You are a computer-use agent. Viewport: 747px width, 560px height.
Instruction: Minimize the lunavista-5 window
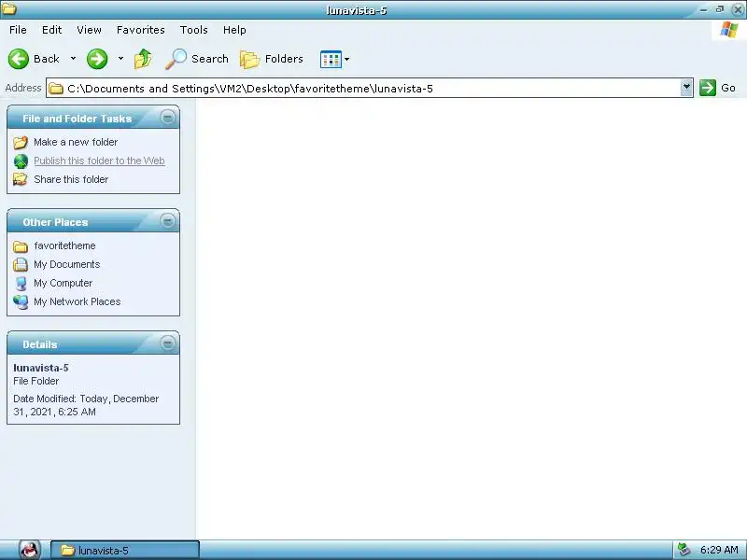(704, 9)
